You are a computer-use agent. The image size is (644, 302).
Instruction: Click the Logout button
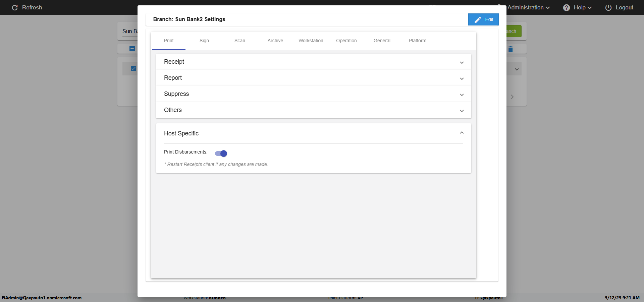point(624,8)
